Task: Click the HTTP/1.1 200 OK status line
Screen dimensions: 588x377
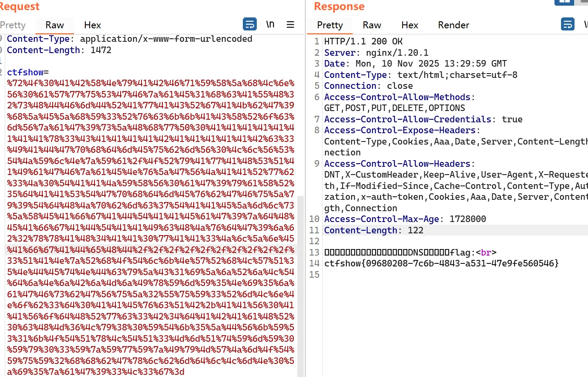Action: (363, 42)
